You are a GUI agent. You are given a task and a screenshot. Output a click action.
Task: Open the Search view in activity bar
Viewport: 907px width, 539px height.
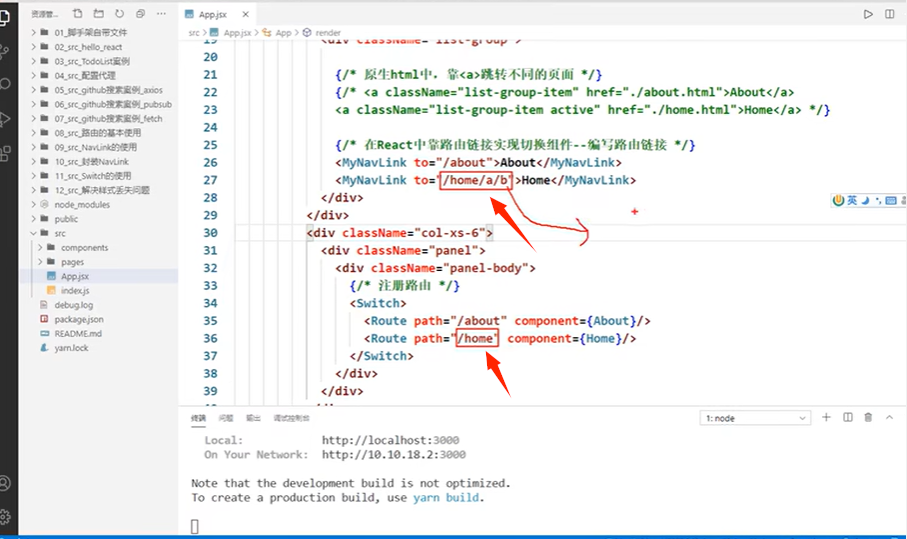[x=5, y=84]
